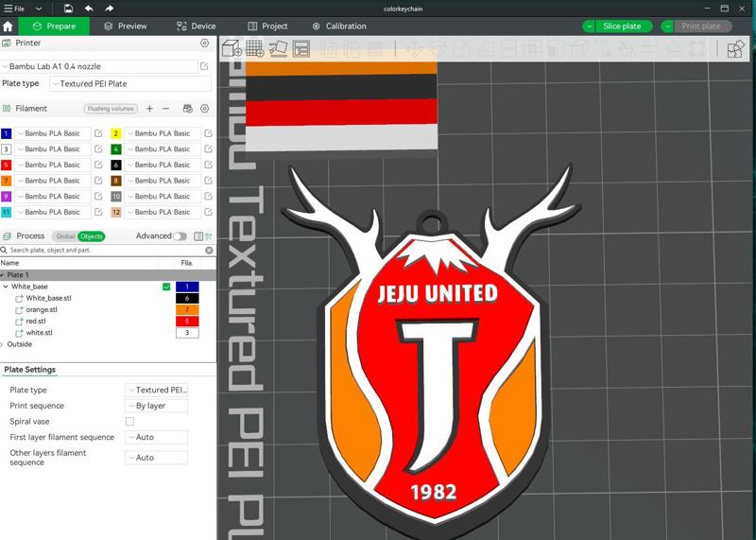
Task: Edit filament 2 preset
Action: coord(208,133)
